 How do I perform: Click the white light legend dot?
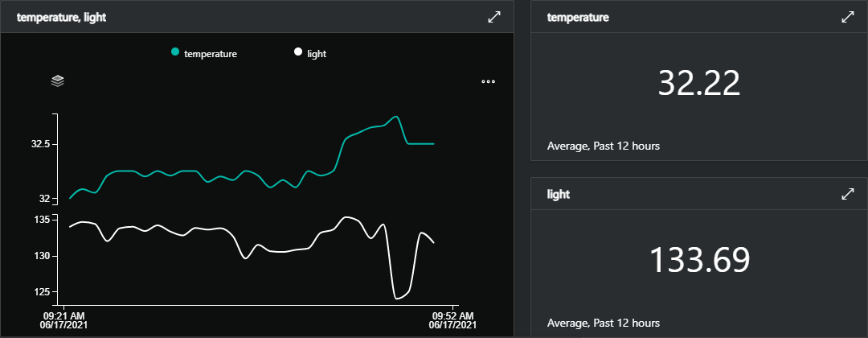click(298, 53)
